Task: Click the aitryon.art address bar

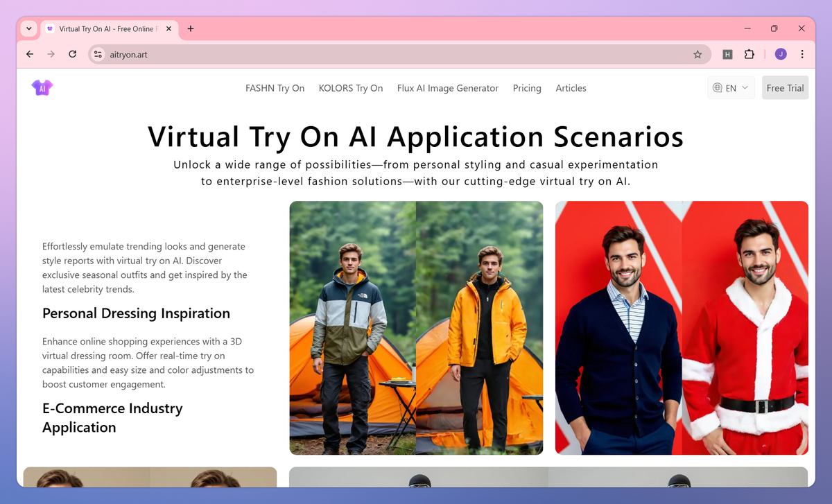Action: [x=399, y=54]
